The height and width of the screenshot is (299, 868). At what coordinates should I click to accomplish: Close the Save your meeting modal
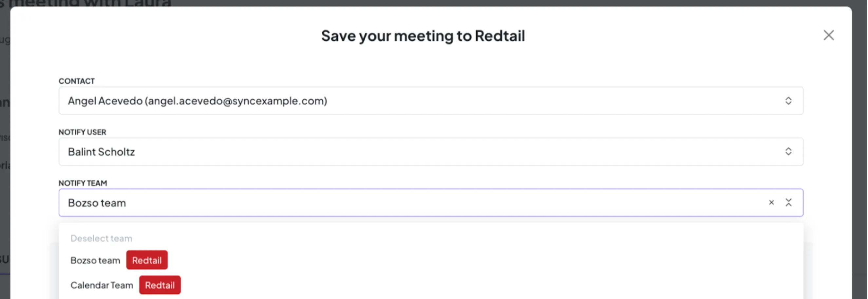click(829, 35)
